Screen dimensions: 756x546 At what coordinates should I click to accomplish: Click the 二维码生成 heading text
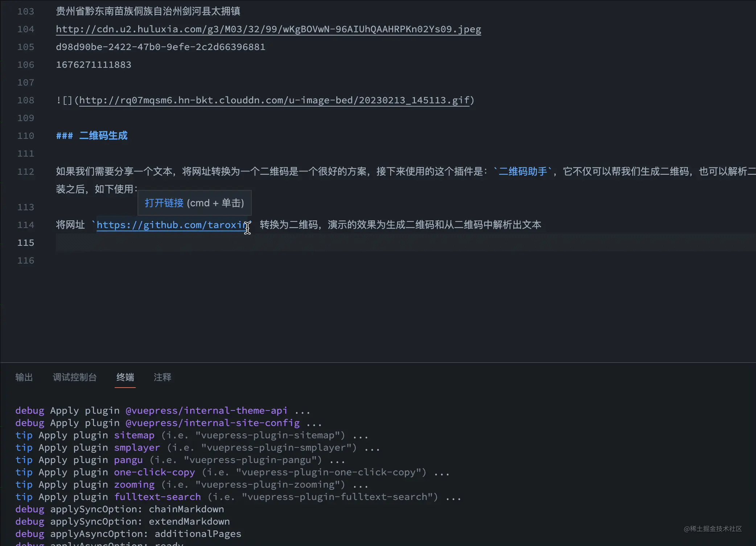click(x=103, y=136)
